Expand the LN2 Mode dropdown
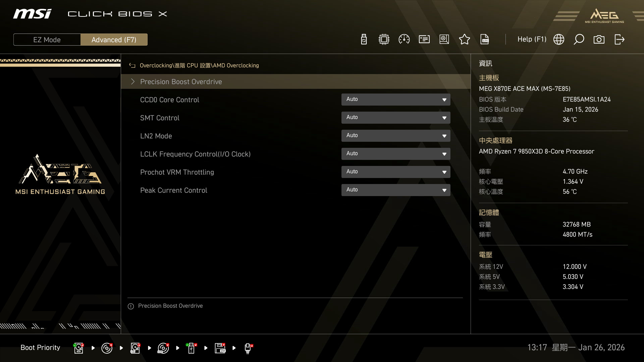Viewport: 644px width, 362px height. (395, 136)
